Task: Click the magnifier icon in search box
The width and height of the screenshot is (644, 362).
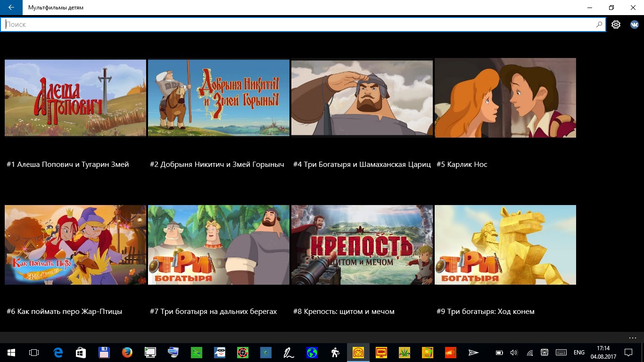Action: tap(599, 25)
